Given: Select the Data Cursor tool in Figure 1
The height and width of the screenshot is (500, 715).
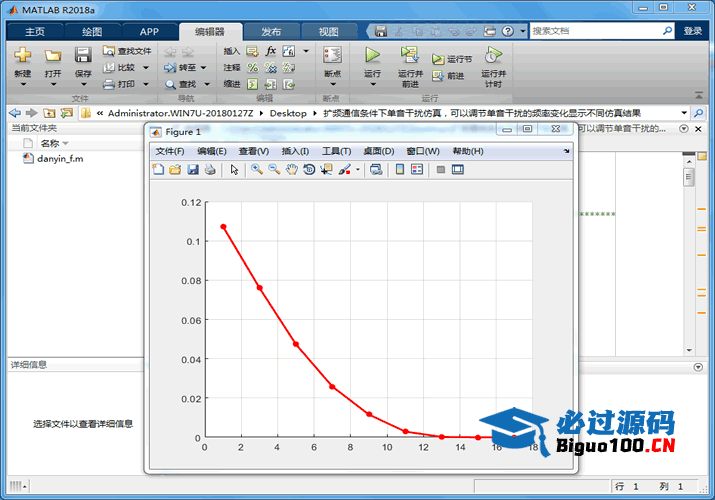Looking at the screenshot, I should 326,170.
